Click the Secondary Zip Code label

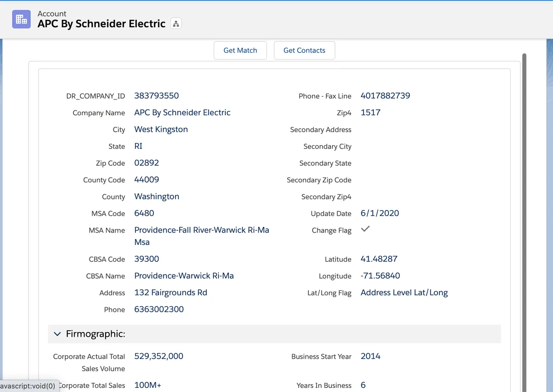pyautogui.click(x=319, y=180)
